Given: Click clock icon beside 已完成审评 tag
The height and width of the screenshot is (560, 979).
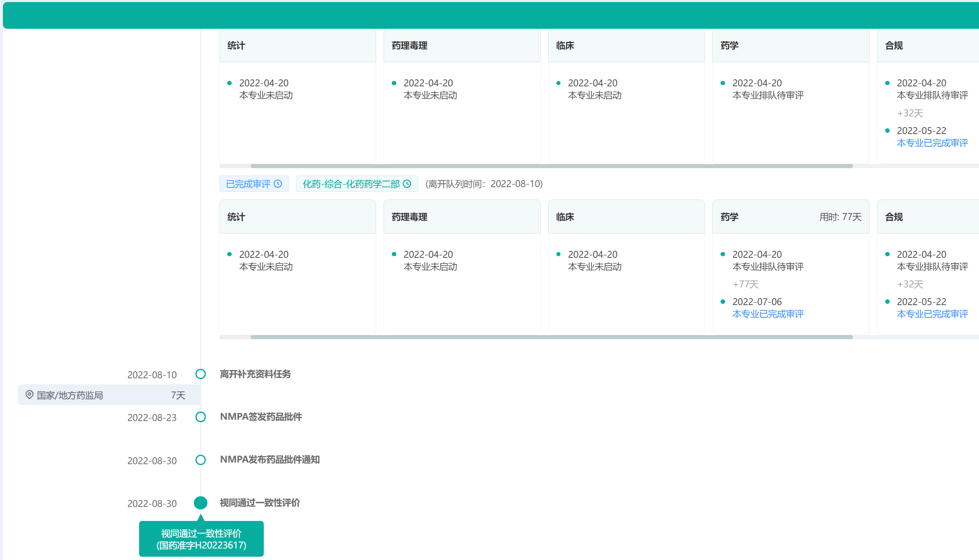Looking at the screenshot, I should click(x=278, y=184).
